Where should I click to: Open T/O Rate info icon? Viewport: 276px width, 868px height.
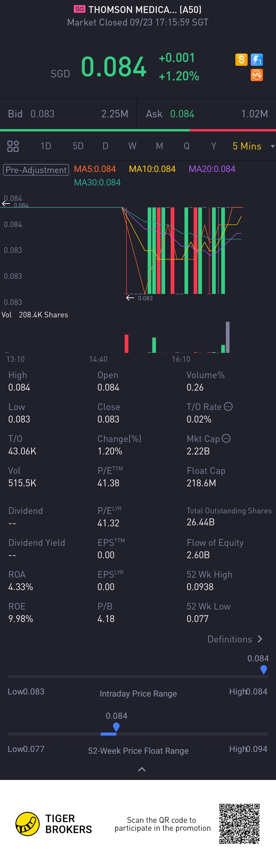[228, 406]
